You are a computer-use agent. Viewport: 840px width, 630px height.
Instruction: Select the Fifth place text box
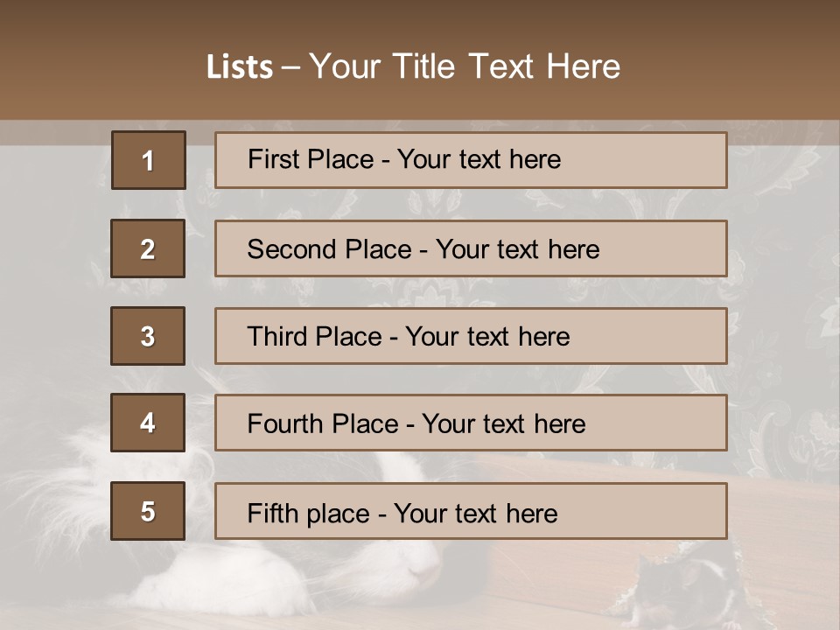[x=471, y=511]
